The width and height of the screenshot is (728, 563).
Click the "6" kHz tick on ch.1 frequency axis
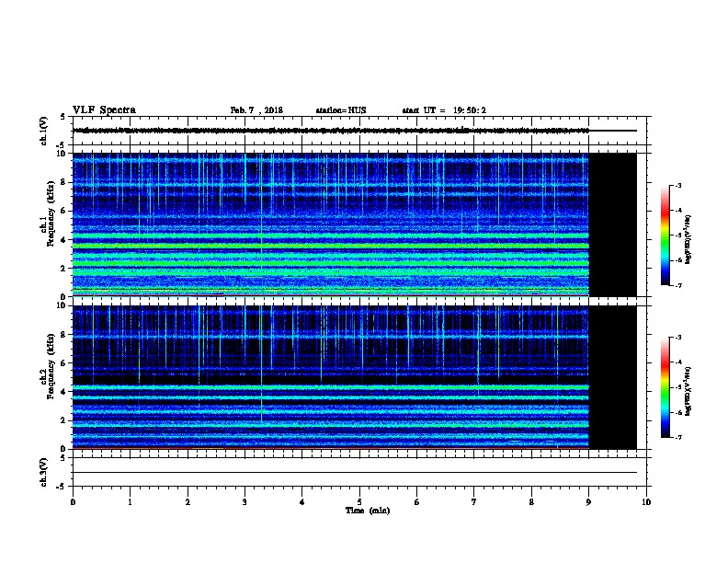[x=63, y=211]
